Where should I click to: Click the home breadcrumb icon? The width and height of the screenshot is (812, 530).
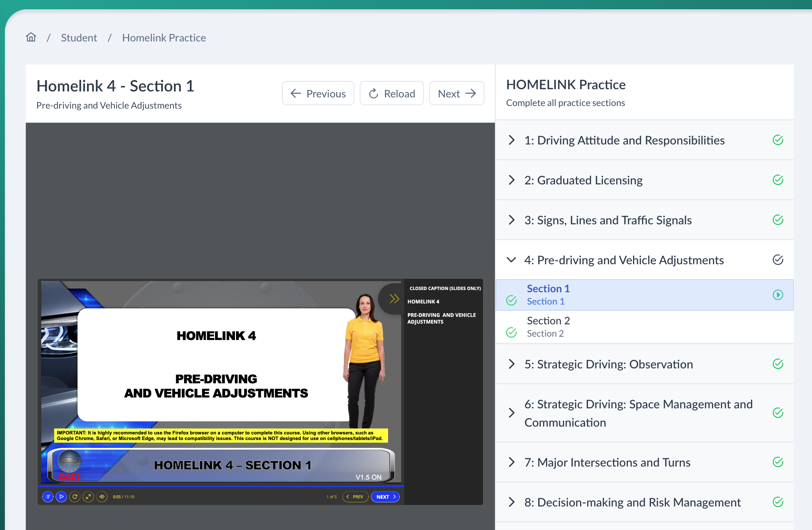point(31,37)
